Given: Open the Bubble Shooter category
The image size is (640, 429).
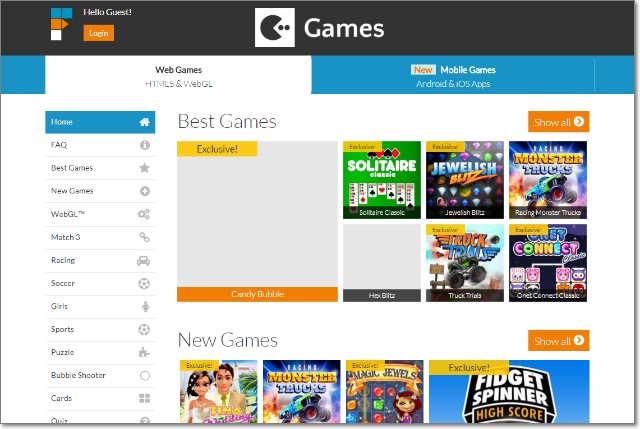Looking at the screenshot, I should 100,375.
